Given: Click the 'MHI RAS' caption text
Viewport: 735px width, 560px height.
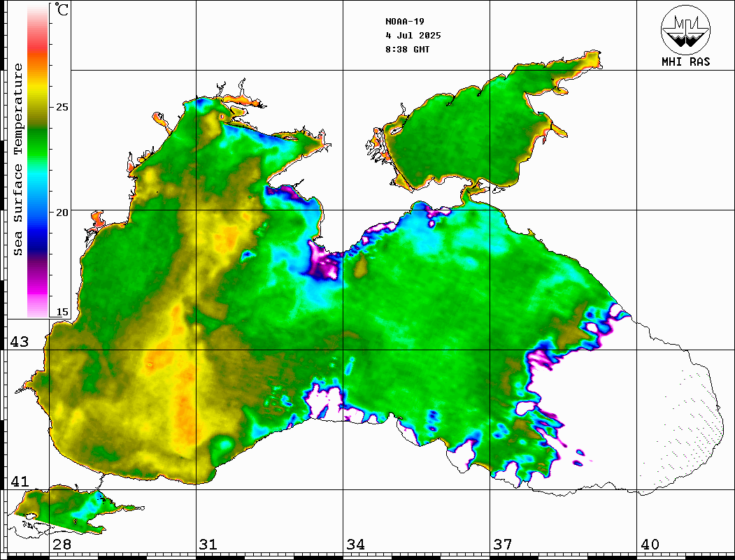Looking at the screenshot, I should [685, 62].
